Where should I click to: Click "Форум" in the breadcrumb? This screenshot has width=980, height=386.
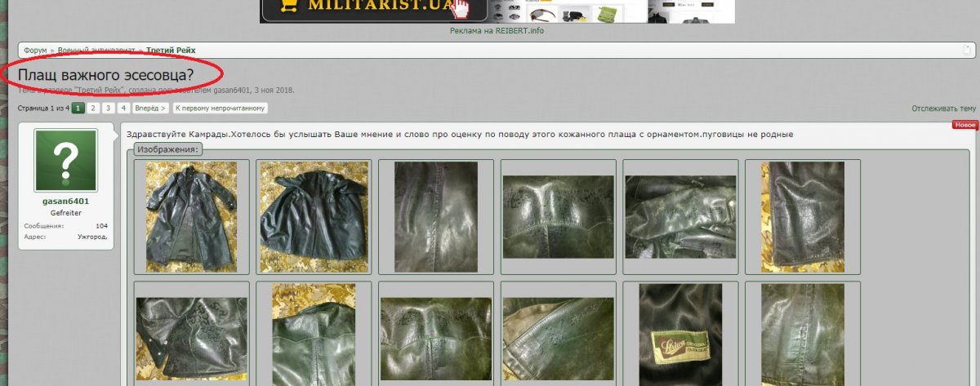[x=35, y=50]
